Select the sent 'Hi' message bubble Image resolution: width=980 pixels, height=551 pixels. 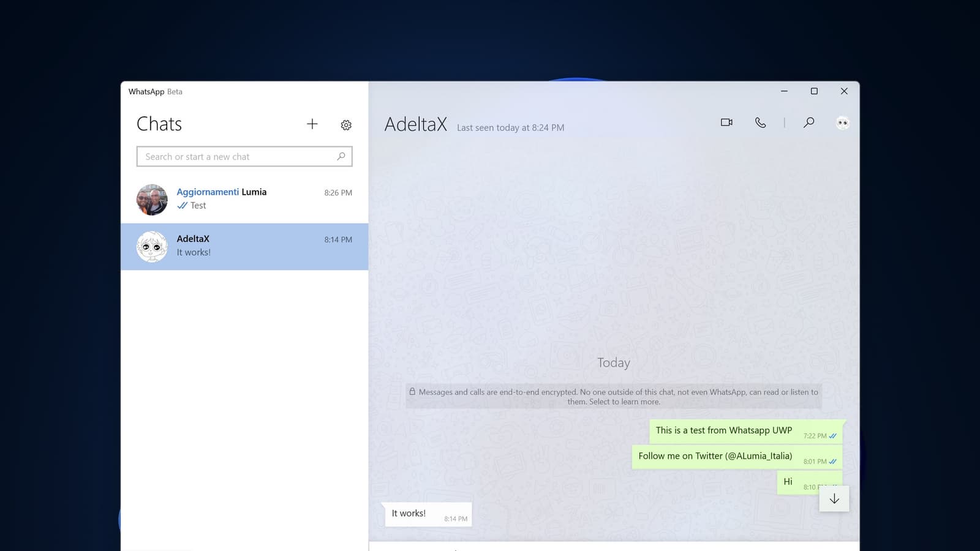point(810,482)
